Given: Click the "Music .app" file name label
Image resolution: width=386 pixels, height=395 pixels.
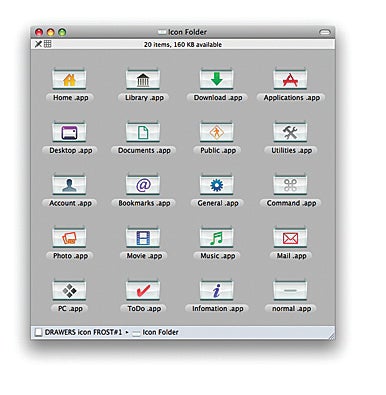Looking at the screenshot, I should (218, 256).
